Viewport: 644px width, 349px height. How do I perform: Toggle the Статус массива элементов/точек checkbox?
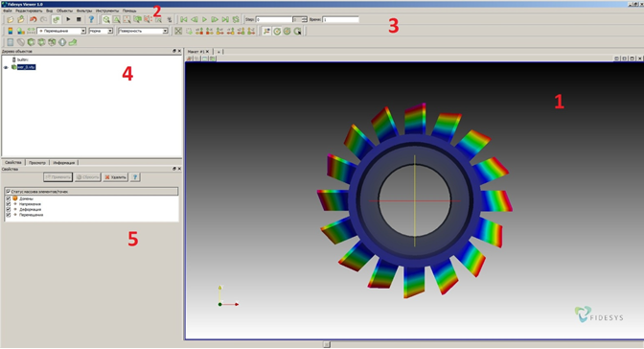(8, 192)
